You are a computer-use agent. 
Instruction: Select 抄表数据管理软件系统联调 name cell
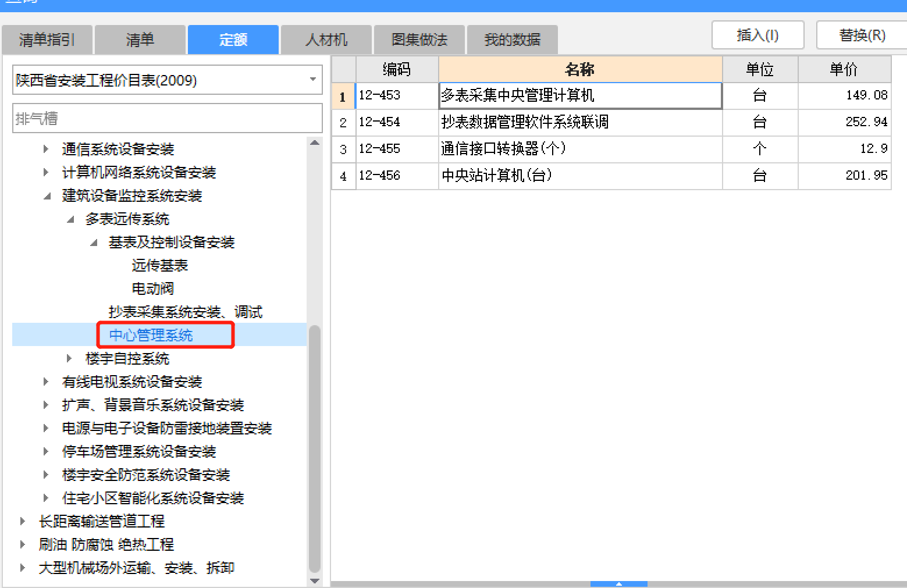click(580, 122)
